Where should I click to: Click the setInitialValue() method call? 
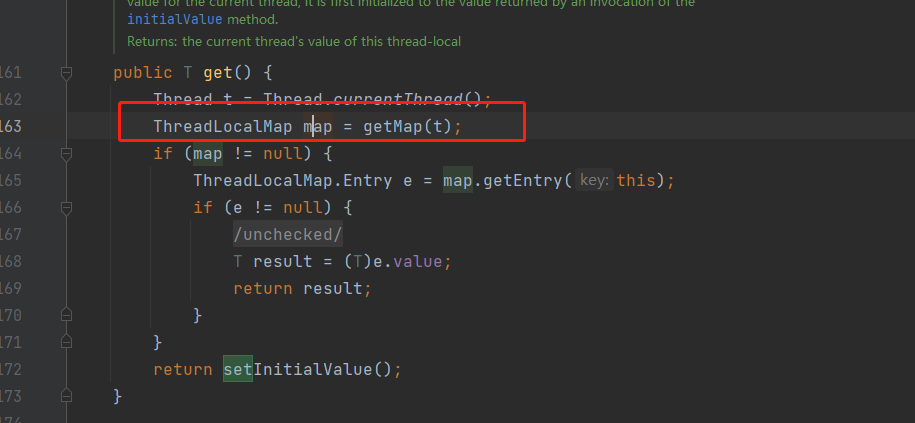(311, 369)
